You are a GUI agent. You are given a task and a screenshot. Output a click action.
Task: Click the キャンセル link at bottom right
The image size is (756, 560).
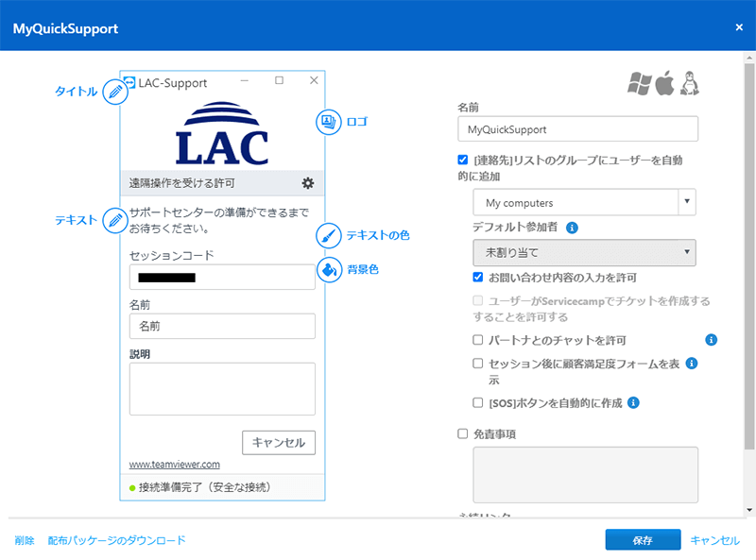point(715,541)
